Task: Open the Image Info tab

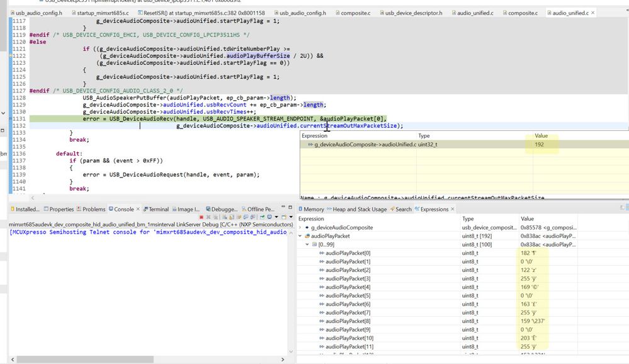Action: pyautogui.click(x=186, y=209)
